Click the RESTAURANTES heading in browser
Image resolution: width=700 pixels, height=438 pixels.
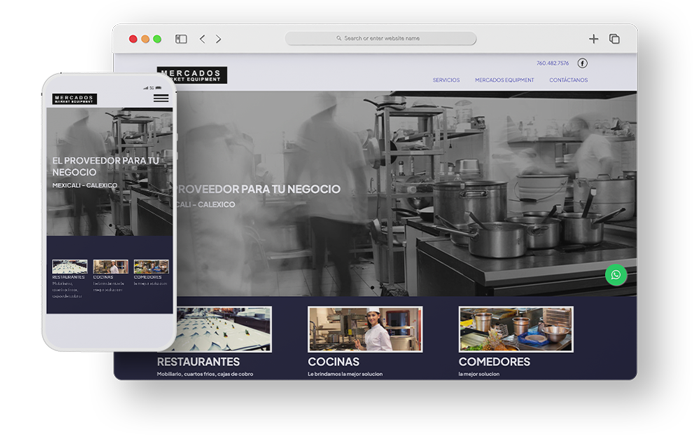coord(198,361)
